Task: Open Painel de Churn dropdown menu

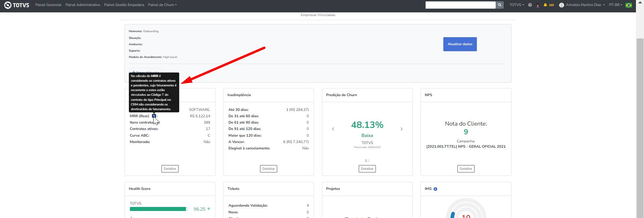Action: tap(162, 5)
